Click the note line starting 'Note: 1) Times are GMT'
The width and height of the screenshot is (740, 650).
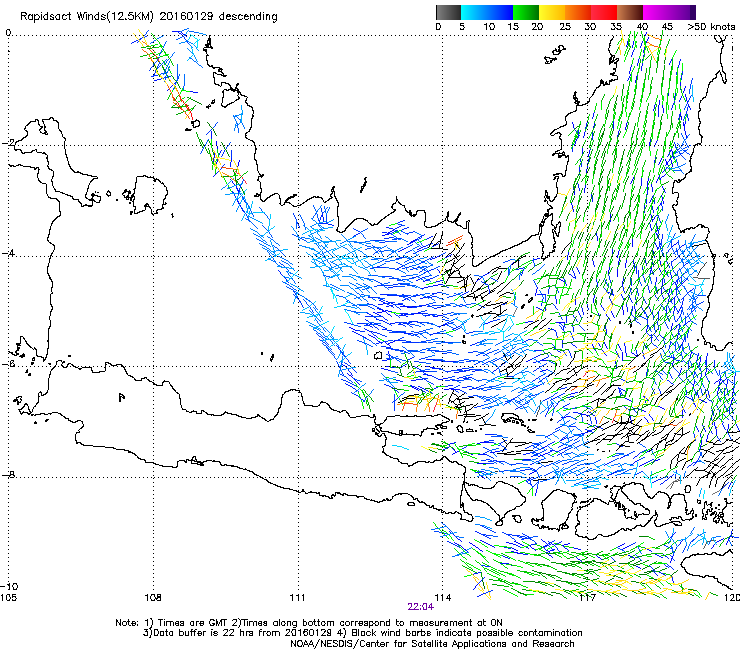[x=309, y=623]
